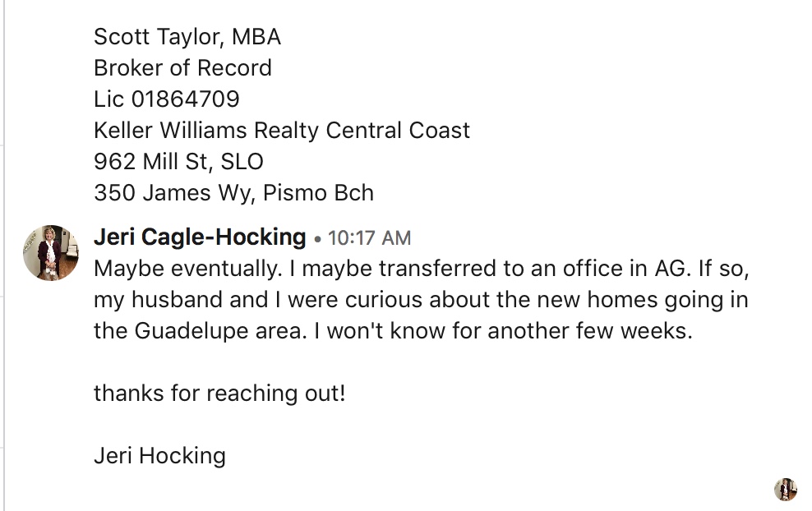Viewport: 812px width, 511px height.
Task: Click the 10:17 AM message timestamp
Action: 369,238
